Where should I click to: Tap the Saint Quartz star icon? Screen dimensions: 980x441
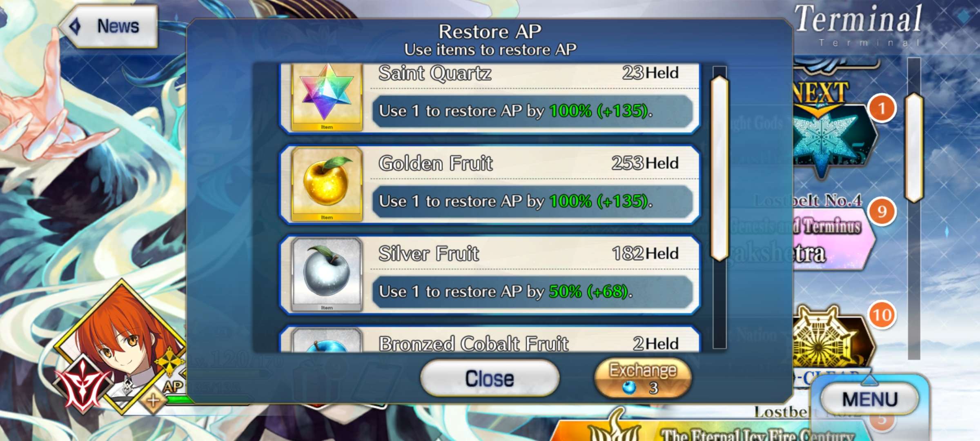click(x=327, y=97)
